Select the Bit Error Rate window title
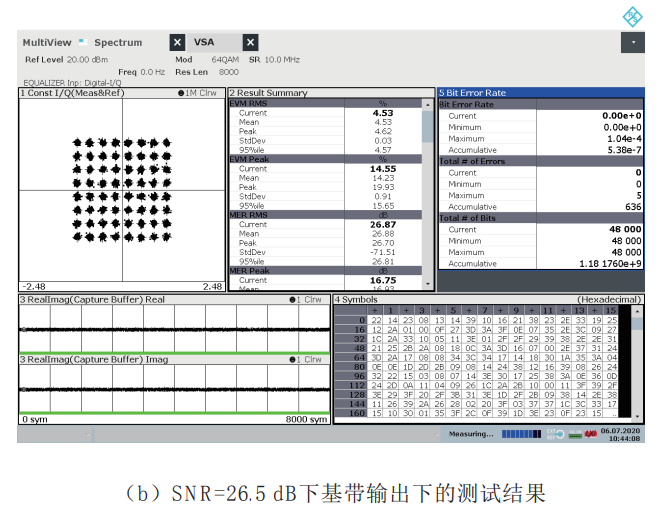661x508 pixels. coord(473,92)
